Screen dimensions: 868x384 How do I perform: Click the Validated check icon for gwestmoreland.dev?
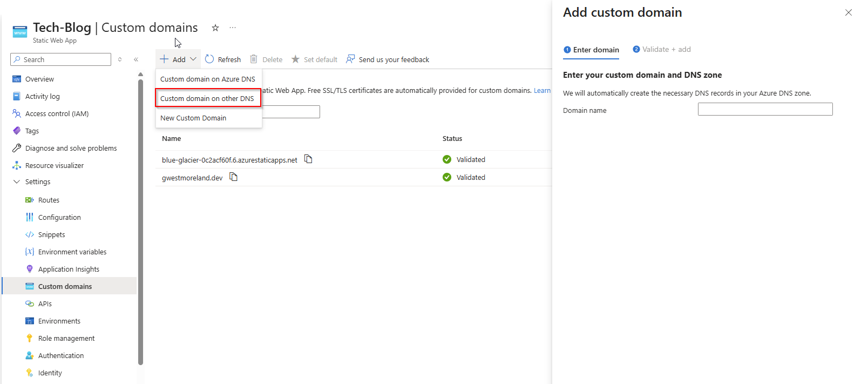[447, 177]
